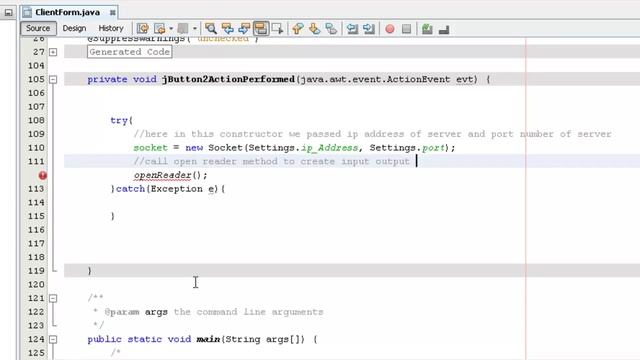The image size is (640, 360).
Task: Toggle Highlight Search in editor toolbar
Action: pyautogui.click(x=261, y=29)
